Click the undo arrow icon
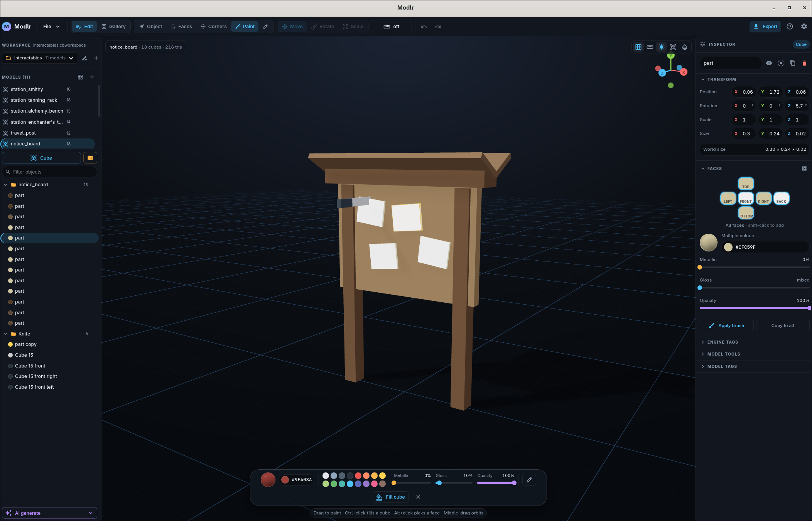The height and width of the screenshot is (521, 812). click(x=424, y=27)
